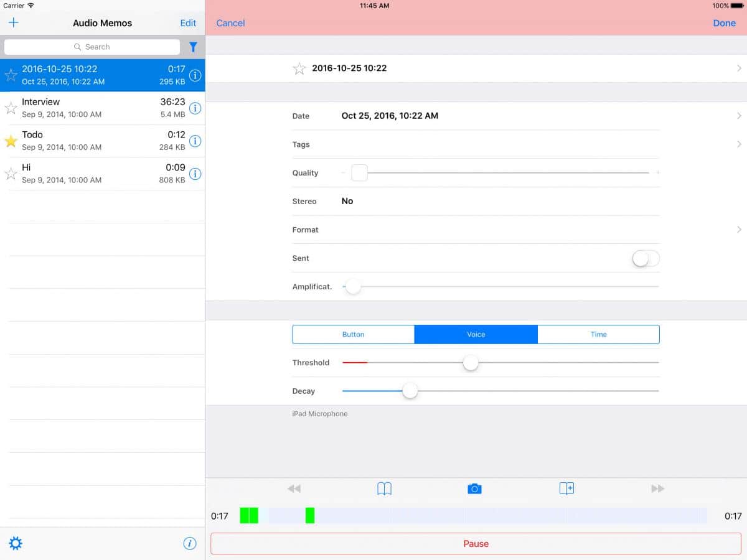
Task: Select the Button trigger segment
Action: coord(353,335)
